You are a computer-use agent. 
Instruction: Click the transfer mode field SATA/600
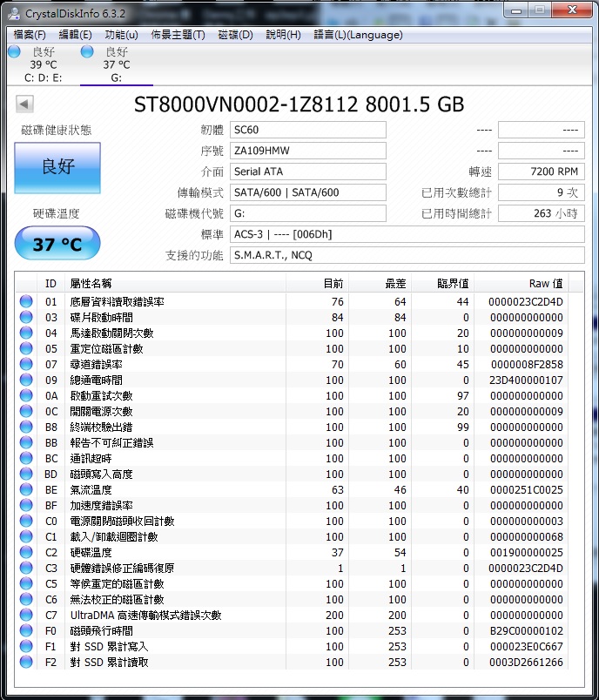click(308, 192)
